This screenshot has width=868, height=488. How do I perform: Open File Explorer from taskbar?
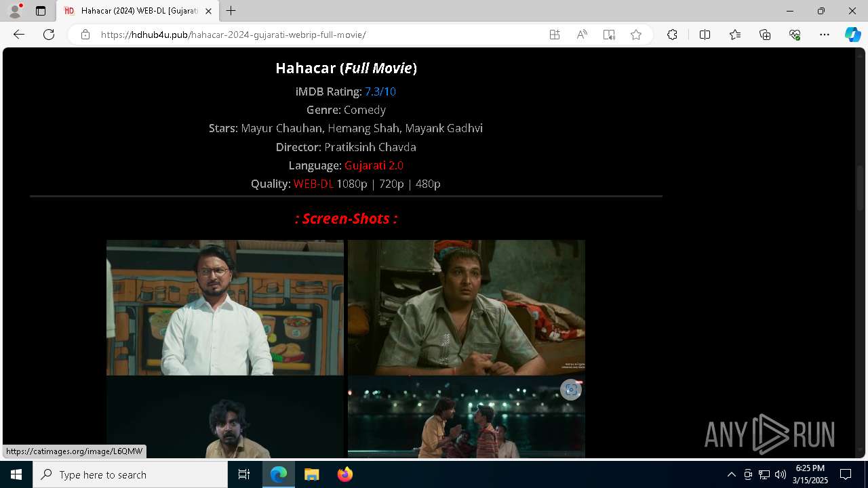pyautogui.click(x=312, y=474)
